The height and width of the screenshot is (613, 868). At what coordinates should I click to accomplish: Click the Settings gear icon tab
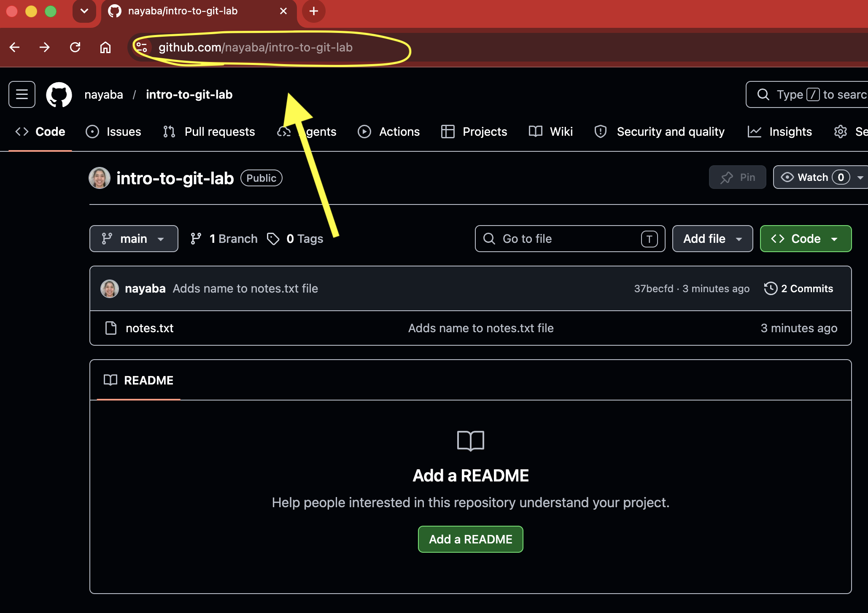(841, 132)
